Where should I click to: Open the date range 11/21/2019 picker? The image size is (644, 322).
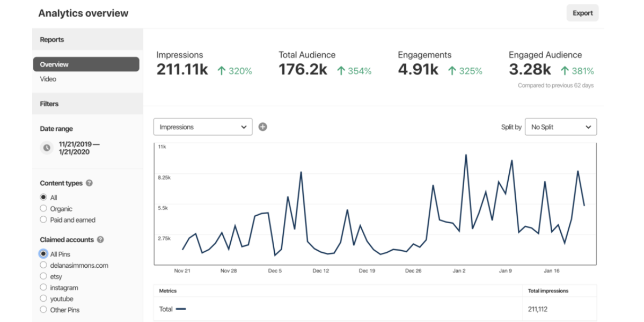79,148
